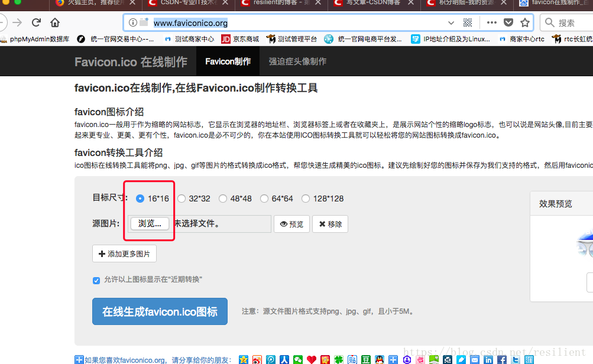
Task: Share via email envelope icon
Action: (x=475, y=360)
